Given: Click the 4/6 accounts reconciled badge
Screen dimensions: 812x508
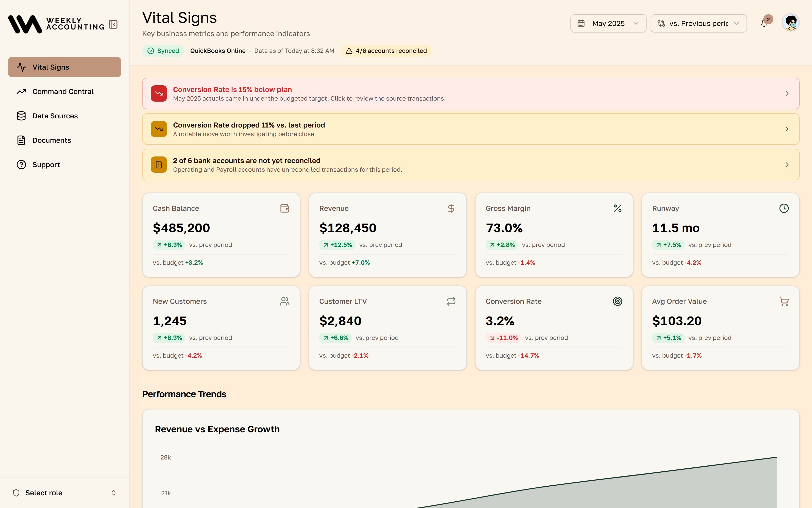Looking at the screenshot, I should 386,51.
